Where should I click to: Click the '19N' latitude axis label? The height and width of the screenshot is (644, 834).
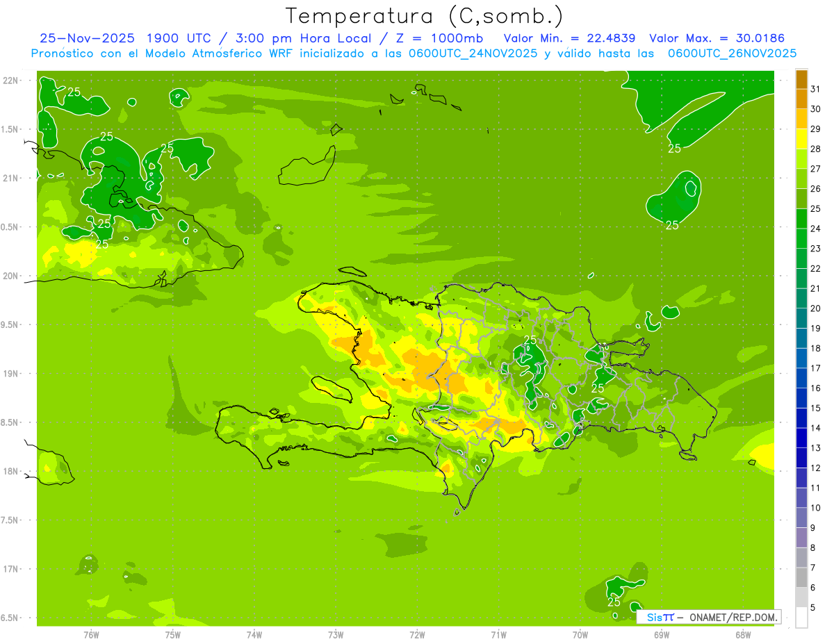tap(10, 373)
